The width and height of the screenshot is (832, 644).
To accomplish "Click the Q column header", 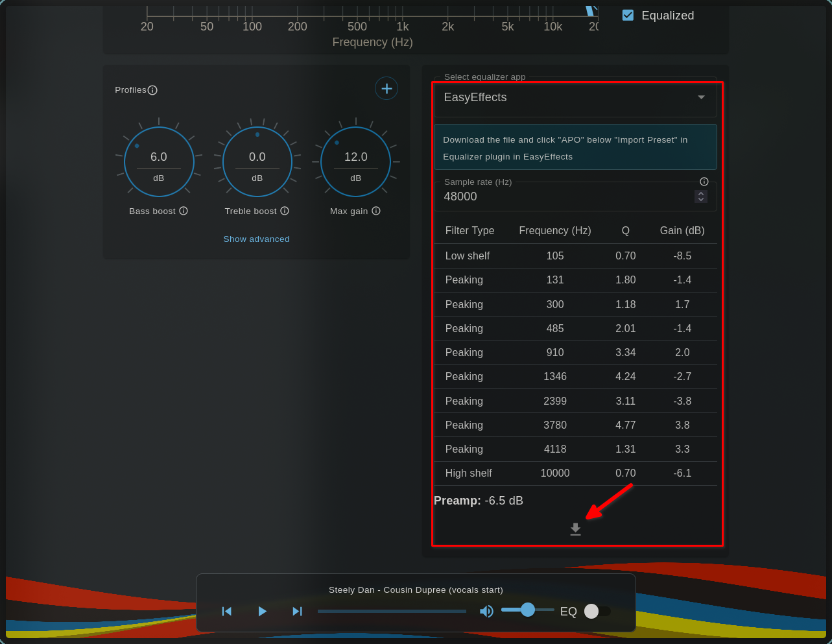I will click(626, 230).
